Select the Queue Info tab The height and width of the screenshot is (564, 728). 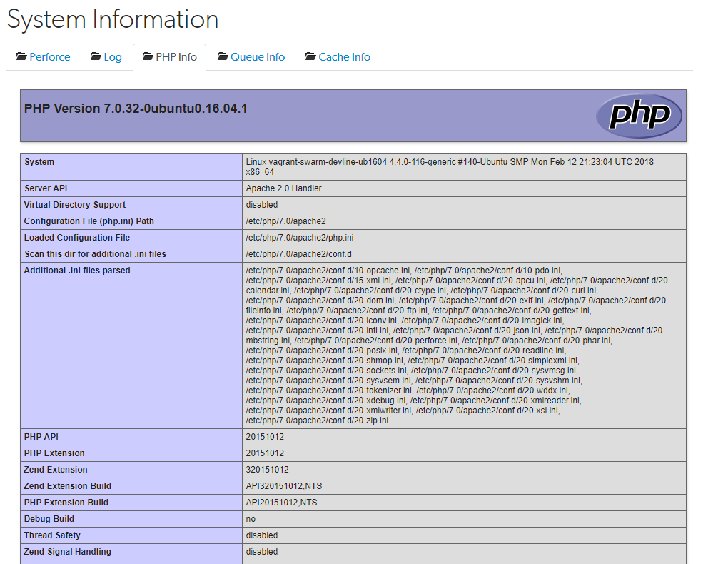[257, 56]
